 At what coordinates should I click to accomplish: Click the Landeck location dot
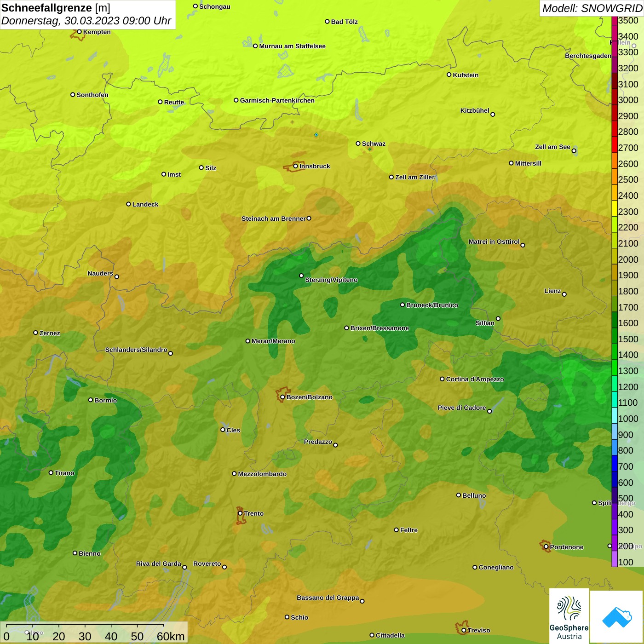click(128, 204)
